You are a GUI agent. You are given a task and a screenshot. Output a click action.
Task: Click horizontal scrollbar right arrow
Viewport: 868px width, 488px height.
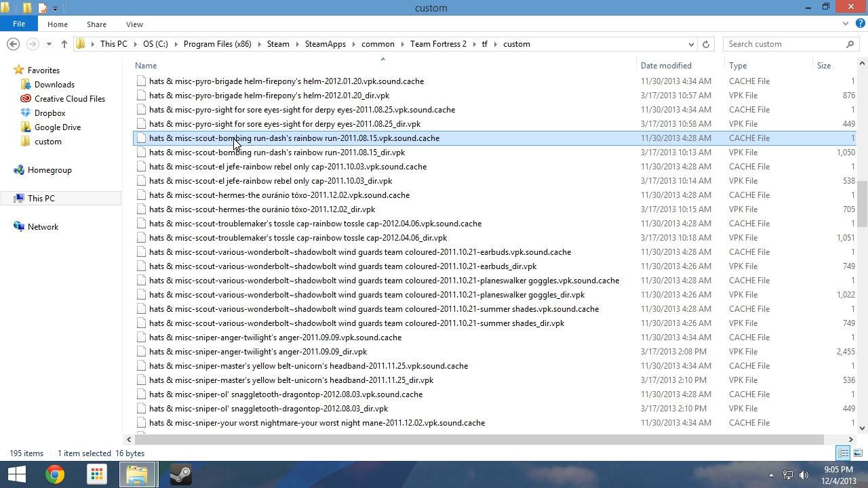[850, 439]
